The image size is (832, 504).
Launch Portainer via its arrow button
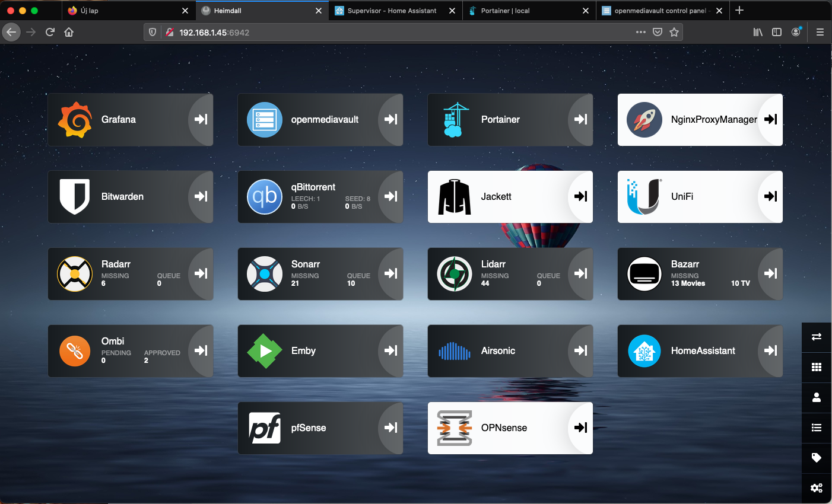click(x=581, y=119)
